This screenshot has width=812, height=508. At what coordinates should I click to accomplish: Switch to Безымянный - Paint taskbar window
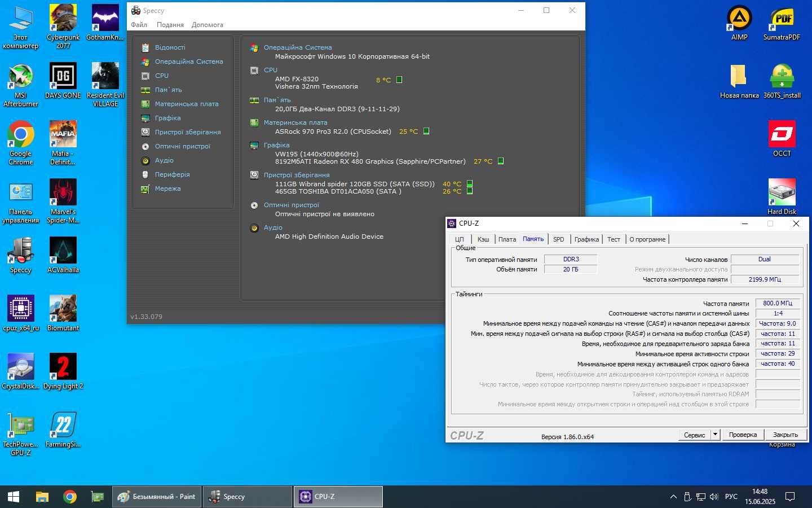(x=157, y=497)
